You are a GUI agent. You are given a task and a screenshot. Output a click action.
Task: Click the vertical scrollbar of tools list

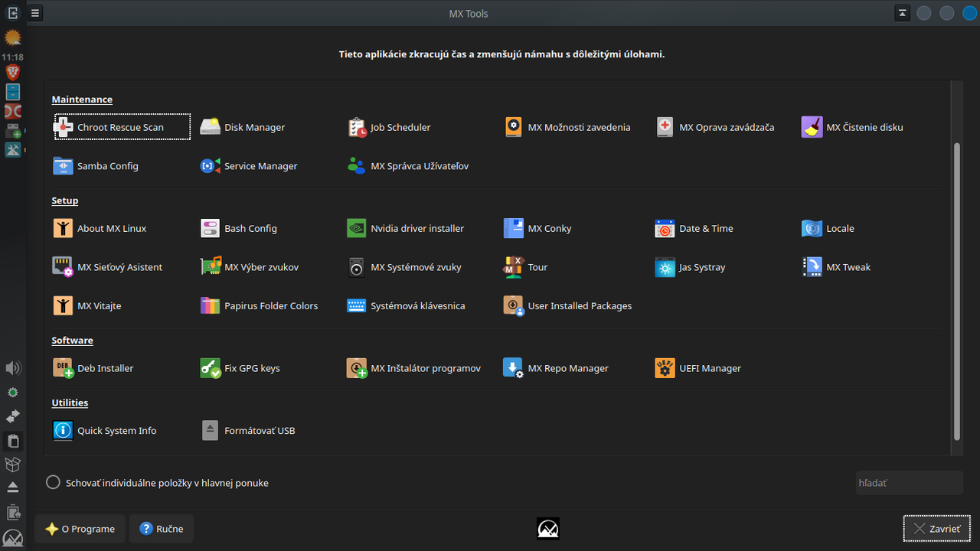pyautogui.click(x=956, y=291)
